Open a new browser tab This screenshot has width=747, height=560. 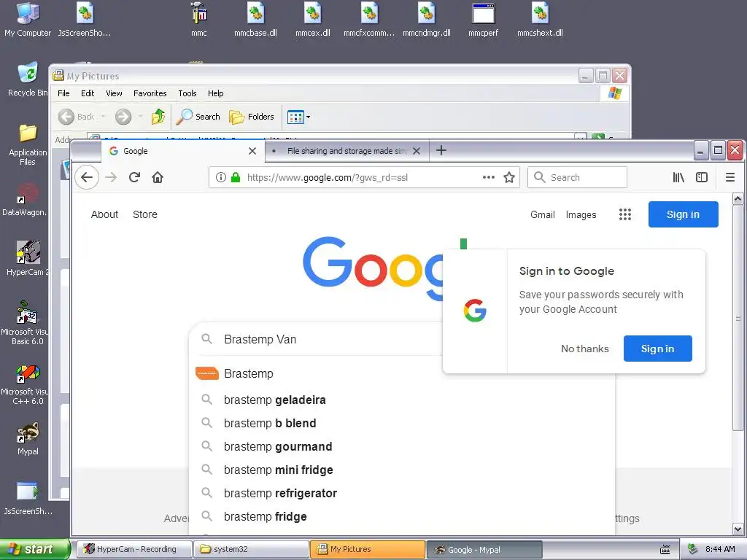441,150
